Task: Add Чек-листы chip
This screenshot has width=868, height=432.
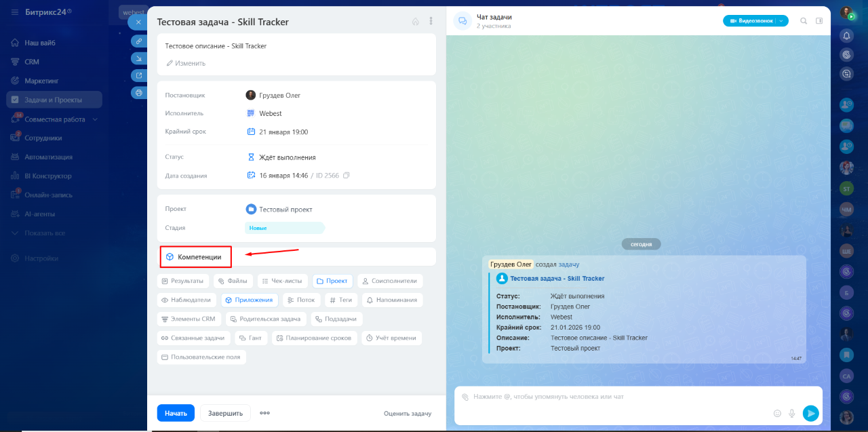Action: click(282, 281)
